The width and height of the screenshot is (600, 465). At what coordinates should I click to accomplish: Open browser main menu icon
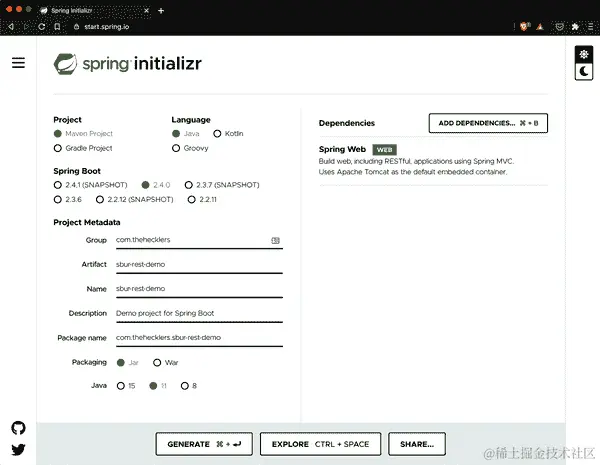coord(591,26)
